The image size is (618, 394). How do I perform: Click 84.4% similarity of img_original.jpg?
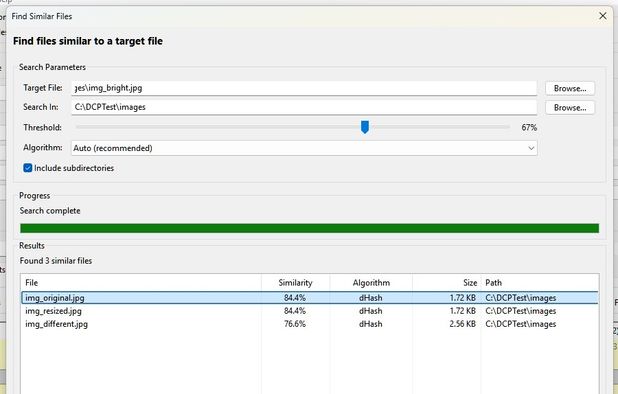295,298
